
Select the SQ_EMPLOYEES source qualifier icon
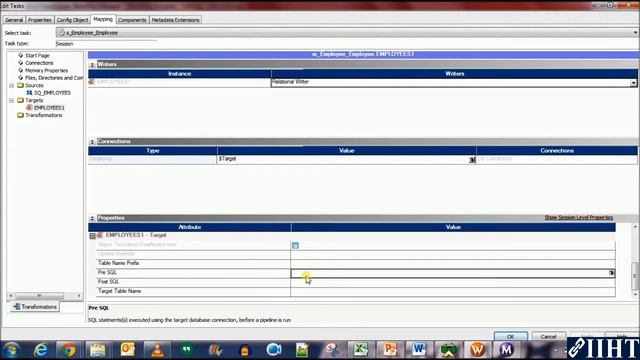click(x=29, y=93)
